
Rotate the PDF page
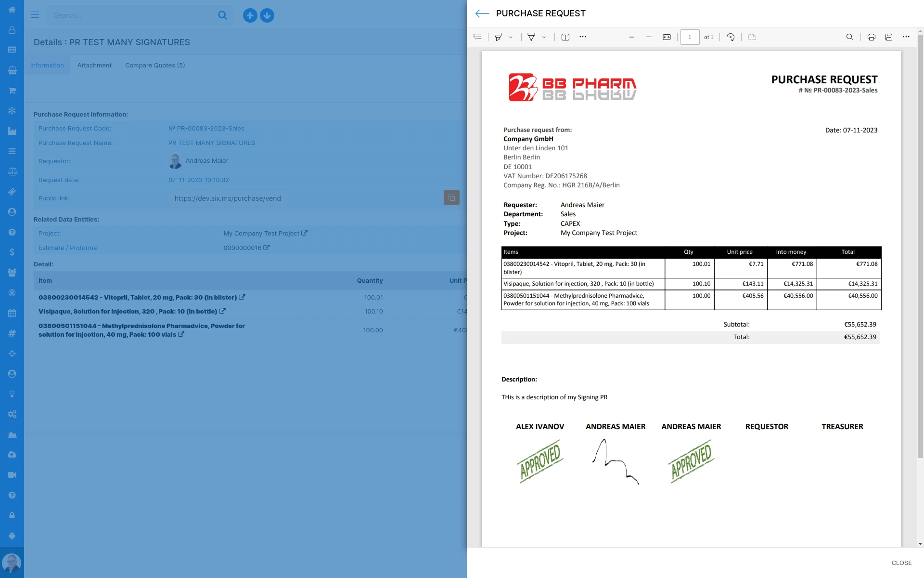point(731,37)
